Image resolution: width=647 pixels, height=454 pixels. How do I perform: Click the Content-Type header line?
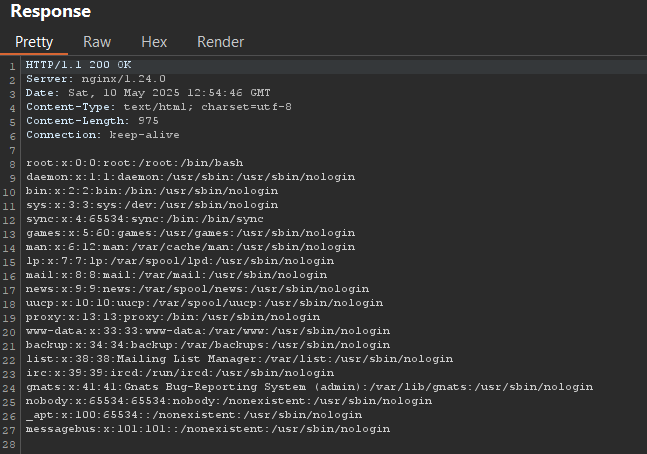(x=159, y=107)
